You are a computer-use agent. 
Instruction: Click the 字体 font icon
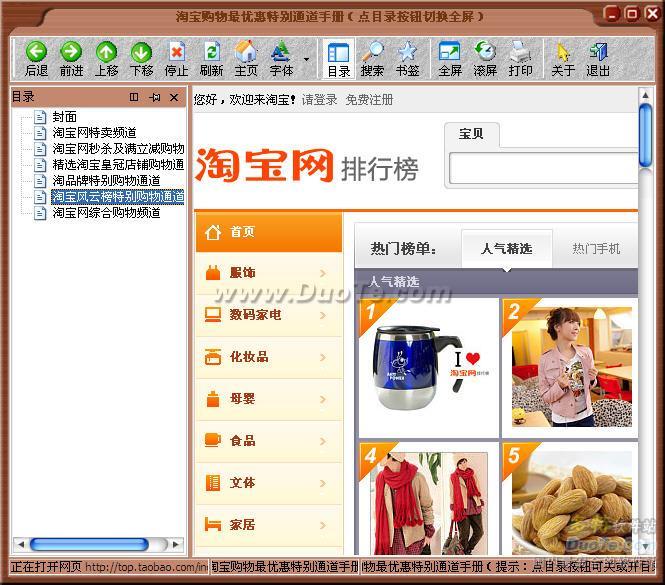point(281,51)
